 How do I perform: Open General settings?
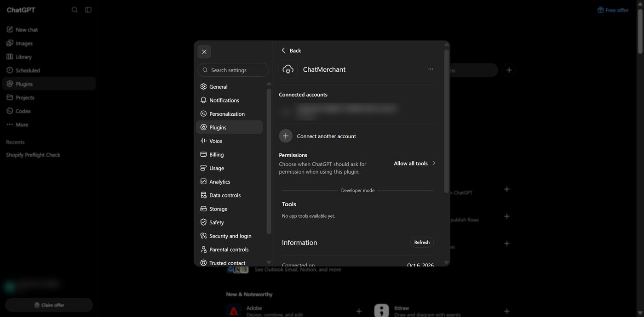pos(230,86)
